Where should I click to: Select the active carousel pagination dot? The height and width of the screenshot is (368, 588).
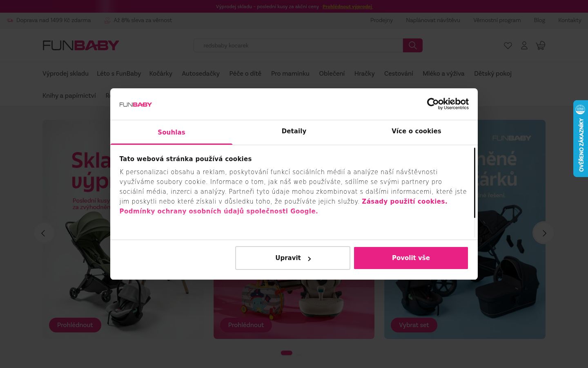pyautogui.click(x=286, y=353)
